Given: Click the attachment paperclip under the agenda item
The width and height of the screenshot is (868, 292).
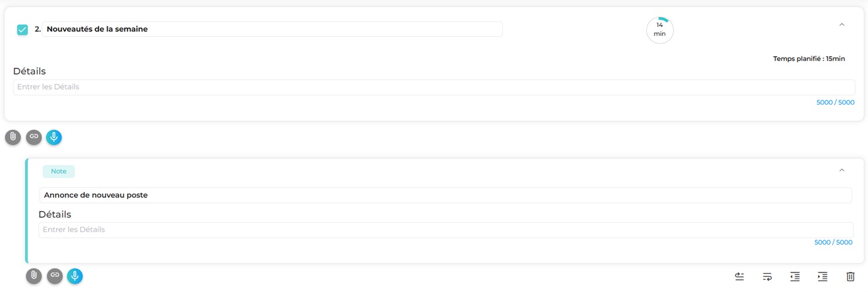Looking at the screenshot, I should 13,137.
